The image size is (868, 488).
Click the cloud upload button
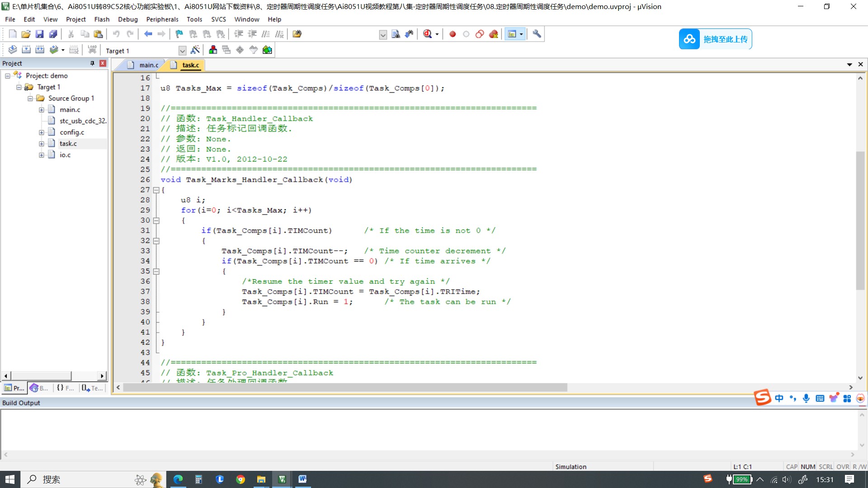pos(715,39)
